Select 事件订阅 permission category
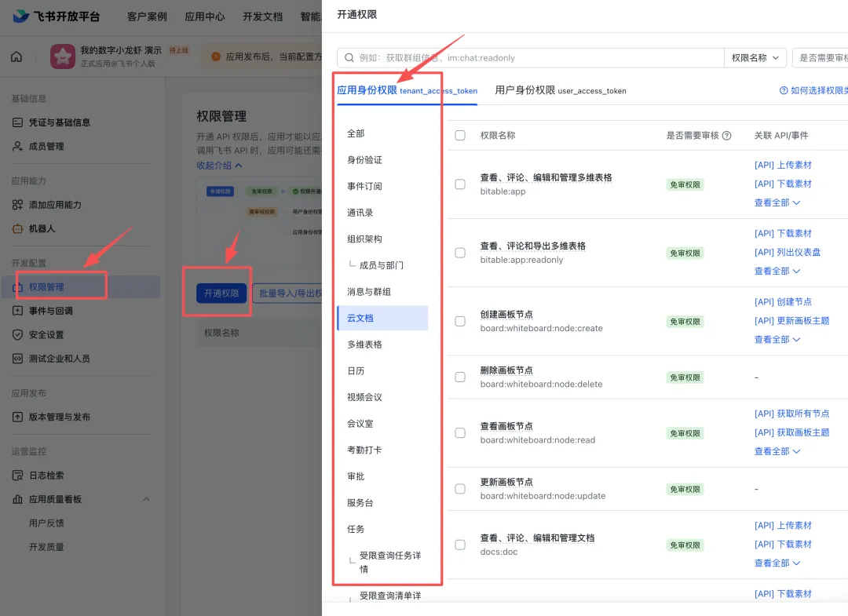 click(364, 187)
